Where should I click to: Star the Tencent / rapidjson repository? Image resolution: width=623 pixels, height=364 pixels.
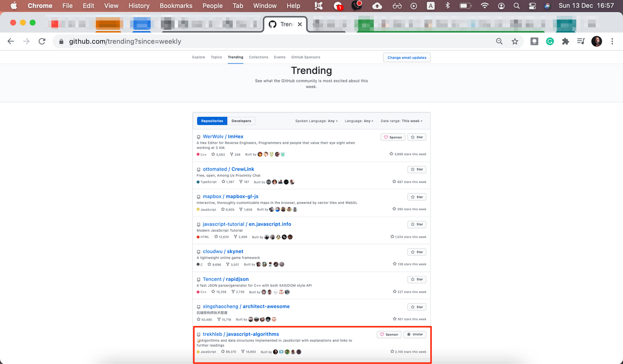(416, 279)
